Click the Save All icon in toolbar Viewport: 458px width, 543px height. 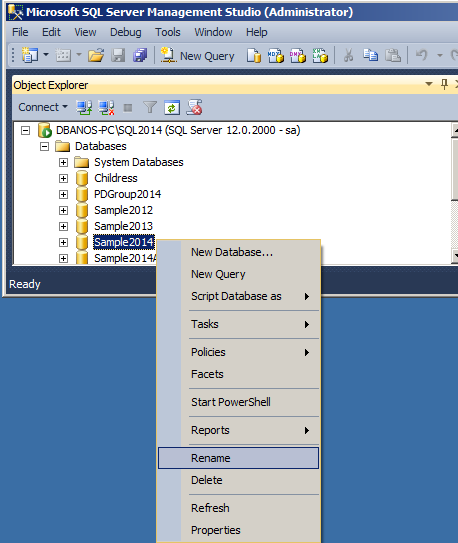(x=140, y=55)
